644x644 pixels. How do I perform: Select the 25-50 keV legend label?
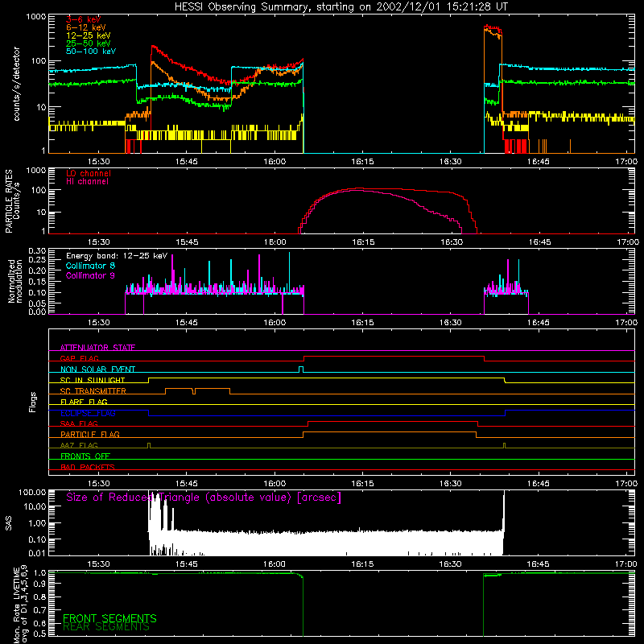point(89,43)
